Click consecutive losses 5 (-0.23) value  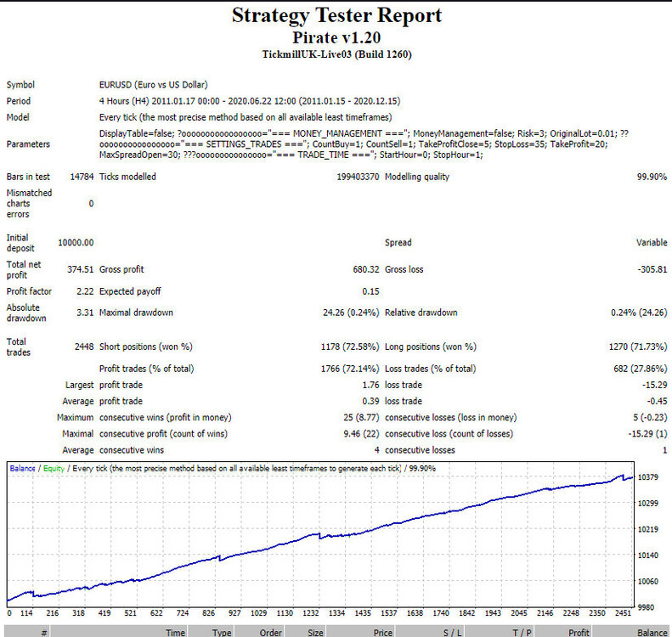(x=650, y=418)
